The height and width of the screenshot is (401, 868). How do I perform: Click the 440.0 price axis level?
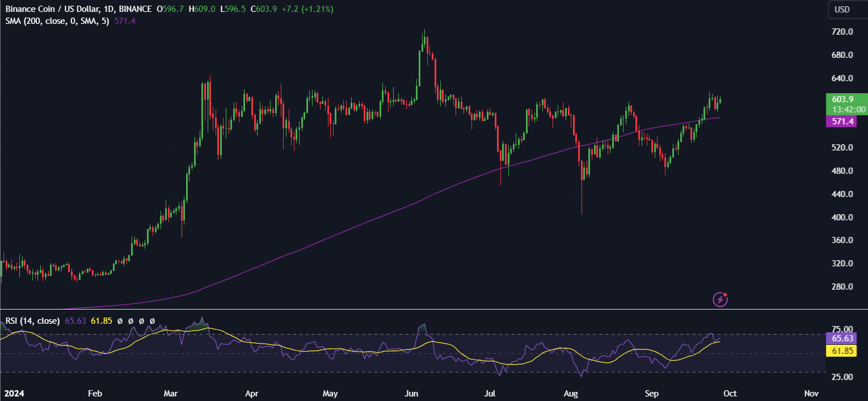tap(843, 194)
